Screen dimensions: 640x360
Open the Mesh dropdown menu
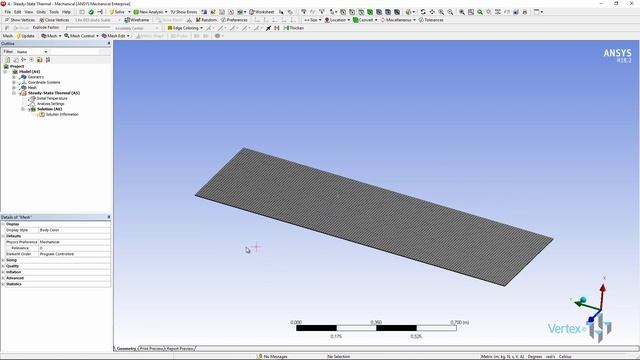(51, 36)
